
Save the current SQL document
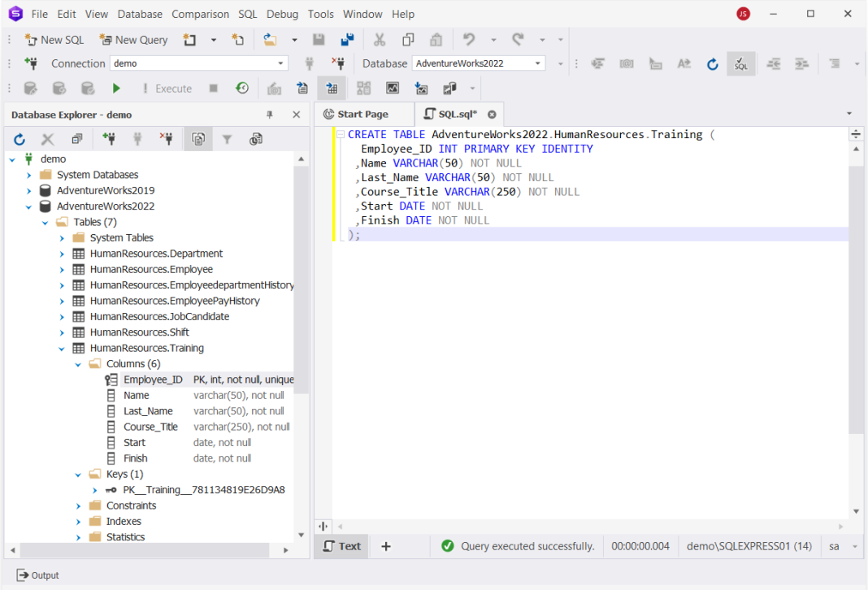(x=319, y=39)
